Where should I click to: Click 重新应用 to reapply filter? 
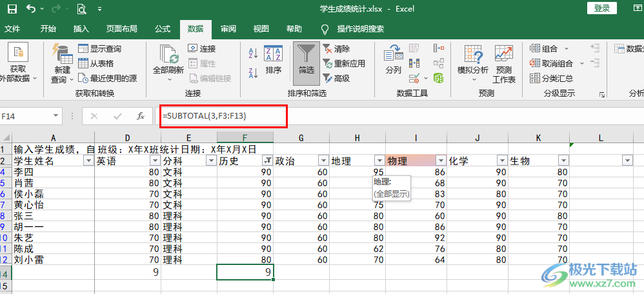click(x=344, y=64)
